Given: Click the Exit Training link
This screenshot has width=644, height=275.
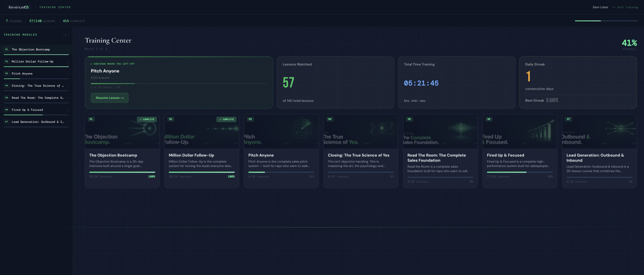Looking at the screenshot, I should pos(625,7).
